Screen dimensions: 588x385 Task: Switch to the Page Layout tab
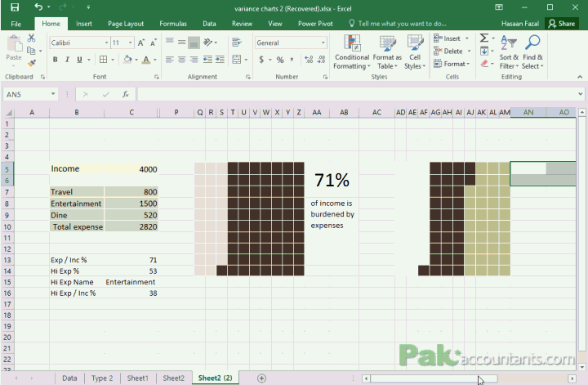click(x=126, y=24)
